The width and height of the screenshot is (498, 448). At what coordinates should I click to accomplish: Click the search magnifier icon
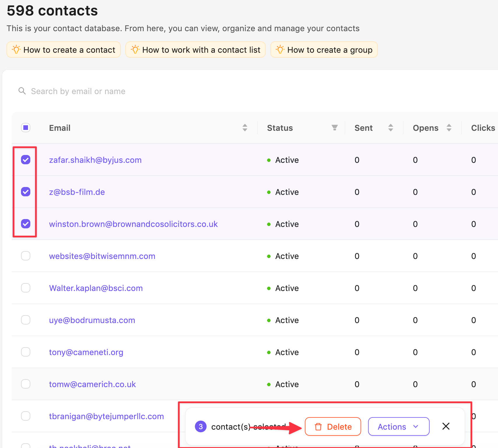22,91
